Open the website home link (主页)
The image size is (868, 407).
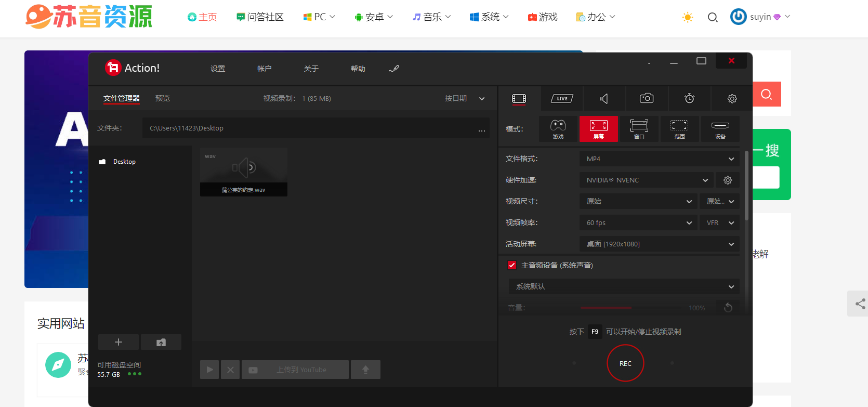pos(202,17)
